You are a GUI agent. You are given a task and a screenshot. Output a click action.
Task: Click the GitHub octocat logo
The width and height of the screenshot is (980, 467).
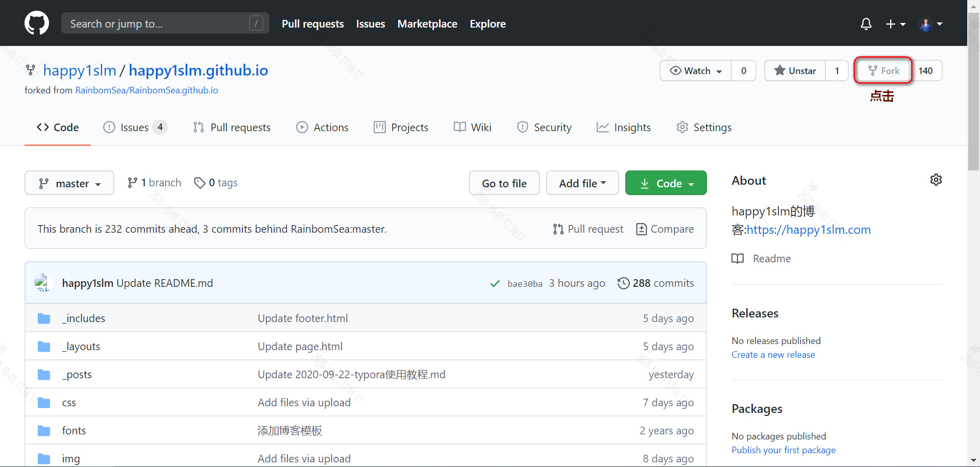pyautogui.click(x=37, y=23)
